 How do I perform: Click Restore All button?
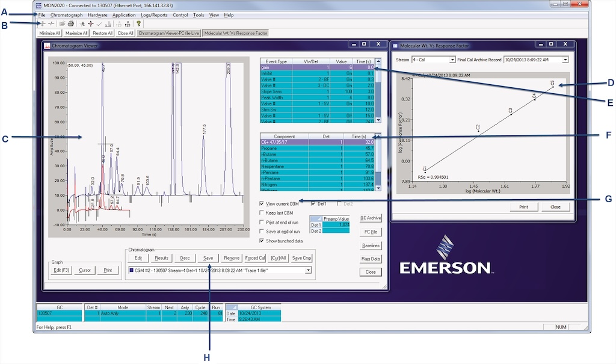[x=102, y=33]
